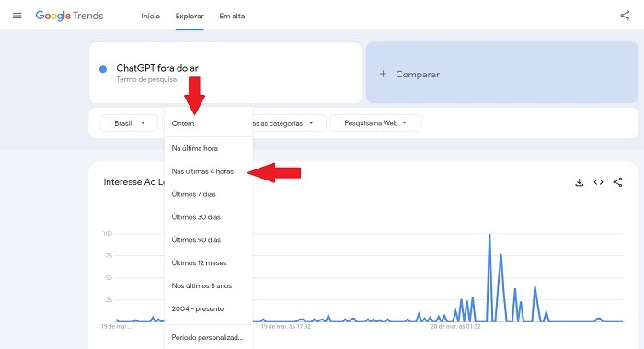The height and width of the screenshot is (349, 644).
Task: Choose Ontem in the period list
Action: coord(209,123)
